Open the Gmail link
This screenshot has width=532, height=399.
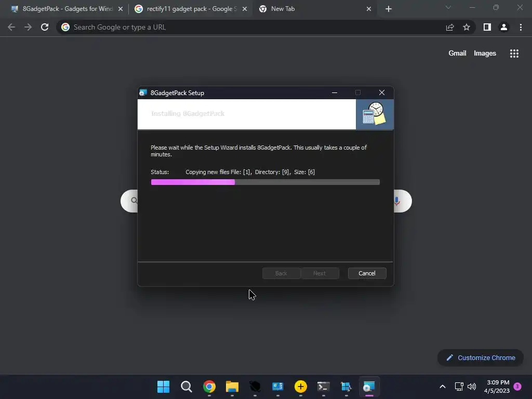point(457,54)
